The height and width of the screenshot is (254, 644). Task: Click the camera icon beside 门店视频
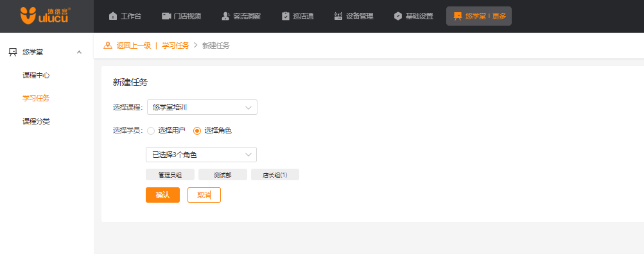[166, 17]
